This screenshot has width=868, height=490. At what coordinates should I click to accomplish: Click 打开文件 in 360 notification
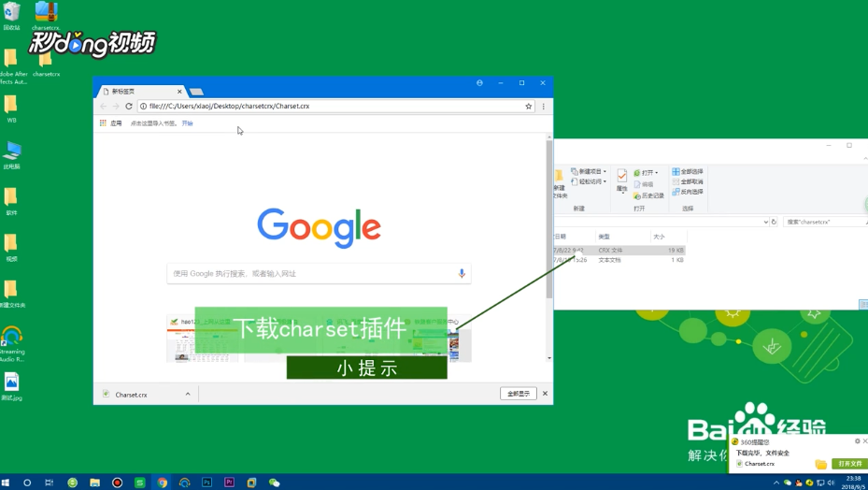(850, 464)
